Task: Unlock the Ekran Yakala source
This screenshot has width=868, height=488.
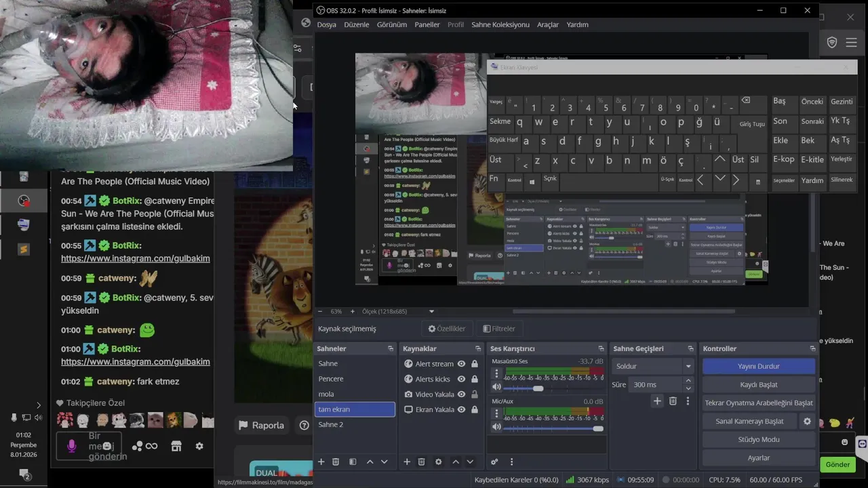Action: point(474,409)
